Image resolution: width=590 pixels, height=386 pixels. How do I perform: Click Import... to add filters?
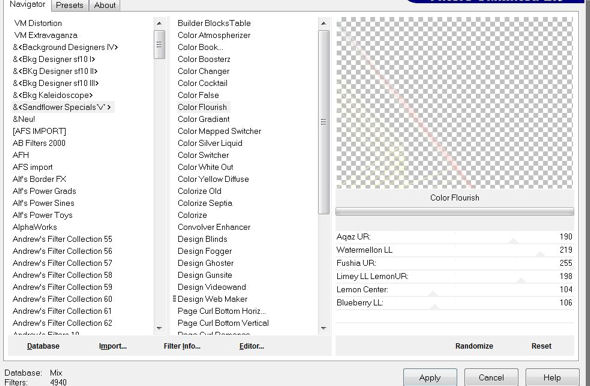(x=113, y=346)
